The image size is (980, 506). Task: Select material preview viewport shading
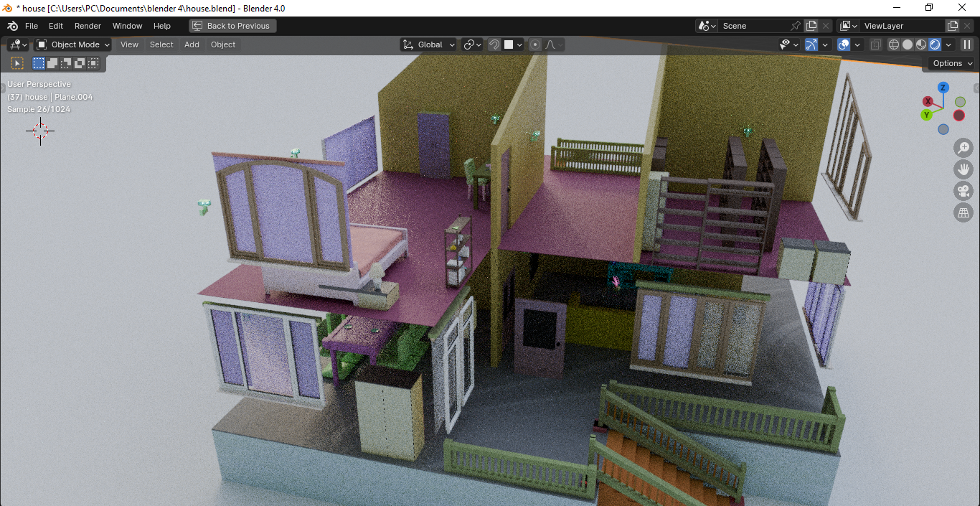coord(921,44)
